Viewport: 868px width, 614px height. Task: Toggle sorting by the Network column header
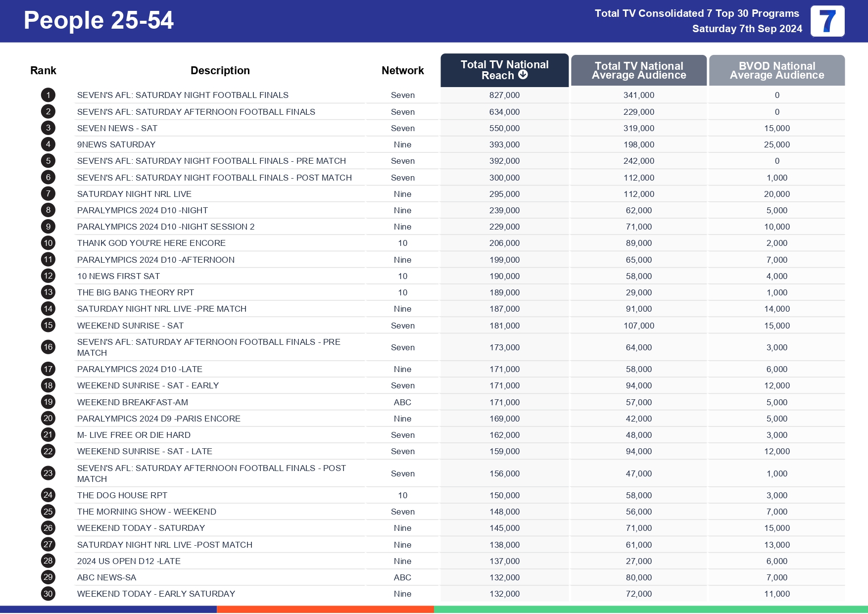pos(402,70)
